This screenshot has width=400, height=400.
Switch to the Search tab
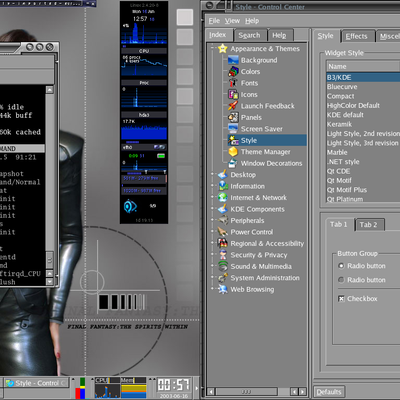point(249,35)
